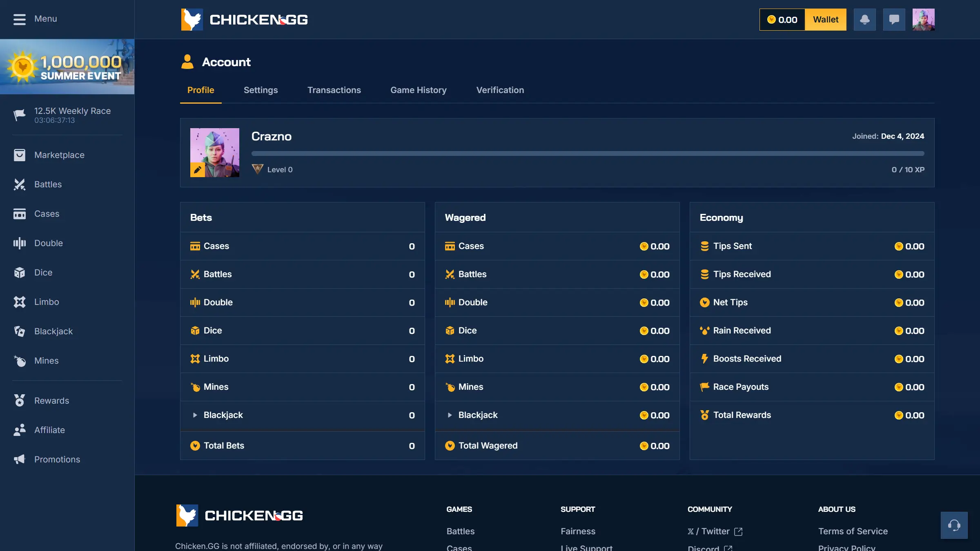
Task: Select the Mines game icon in sidebar
Action: (20, 360)
